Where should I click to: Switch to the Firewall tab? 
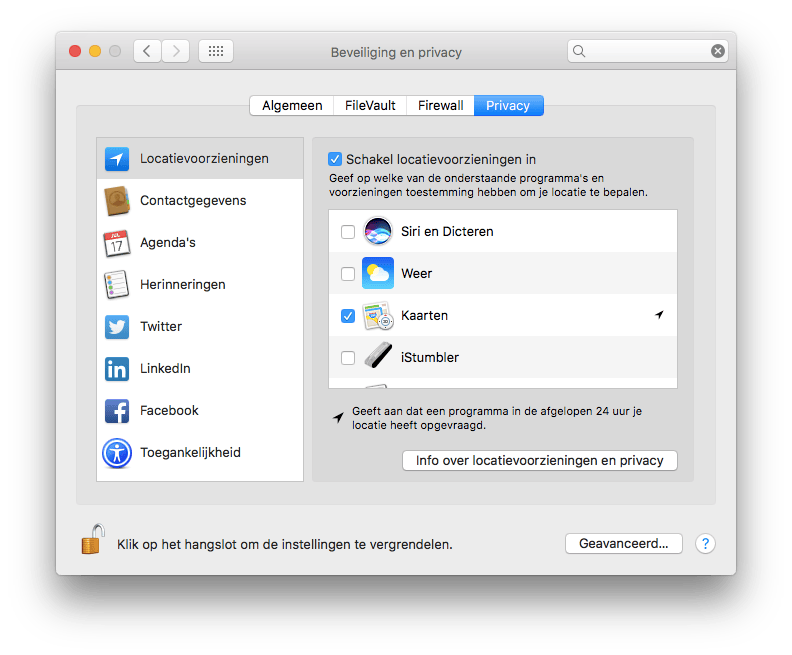click(440, 106)
